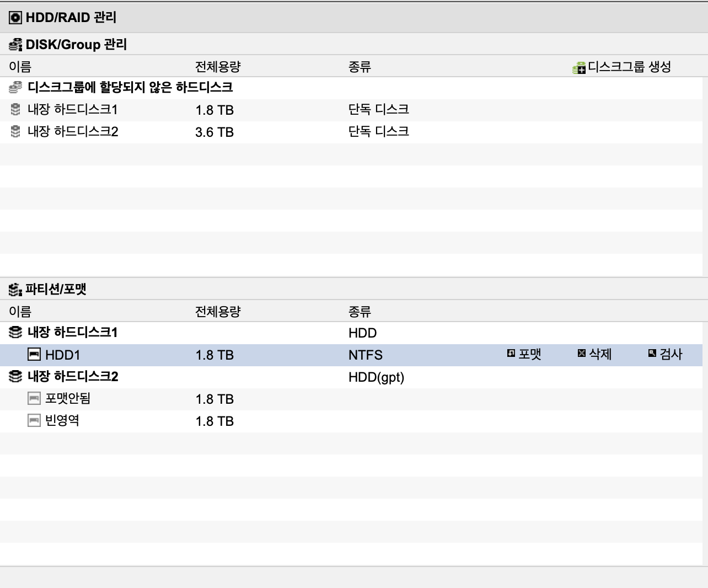
Task: Click the HDD/RAID 관리 header icon
Action: 15,18
